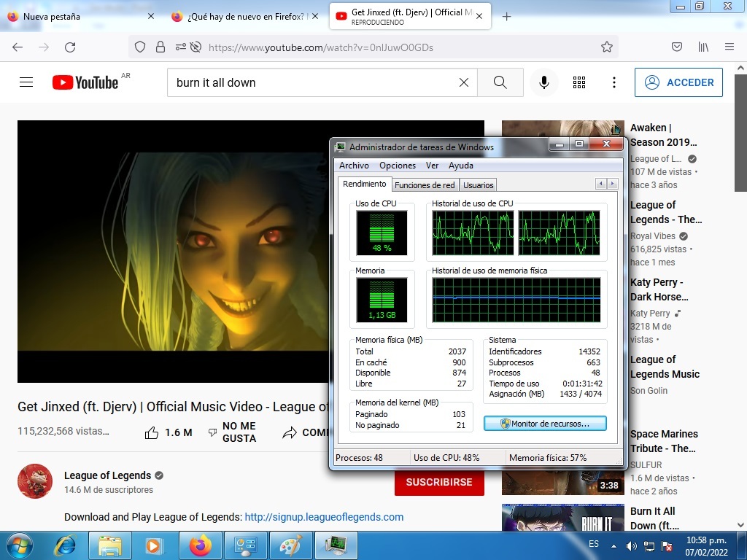Open Monitor de recursos
Screen dimensions: 747x560
coord(545,424)
